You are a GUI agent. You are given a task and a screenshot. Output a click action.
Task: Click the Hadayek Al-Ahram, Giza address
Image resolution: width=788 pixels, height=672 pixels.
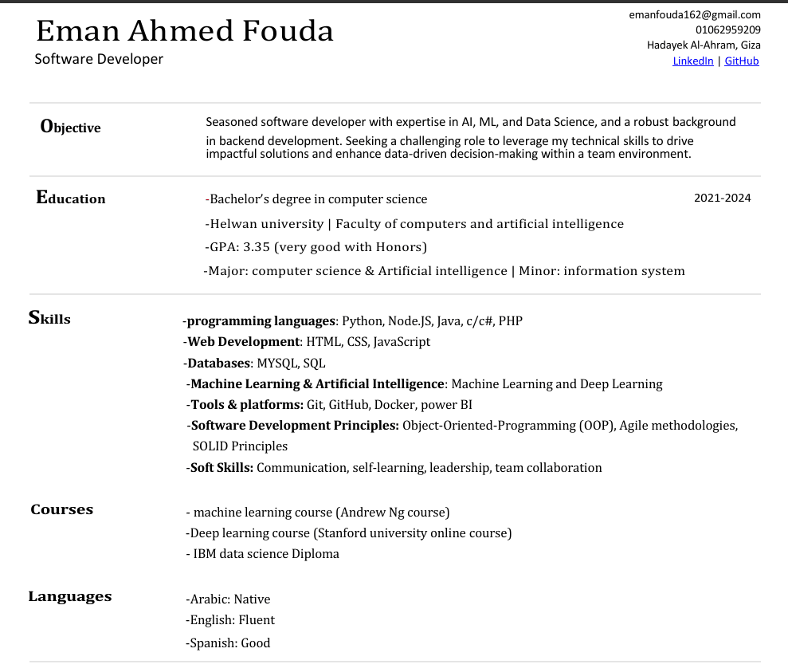click(x=704, y=45)
